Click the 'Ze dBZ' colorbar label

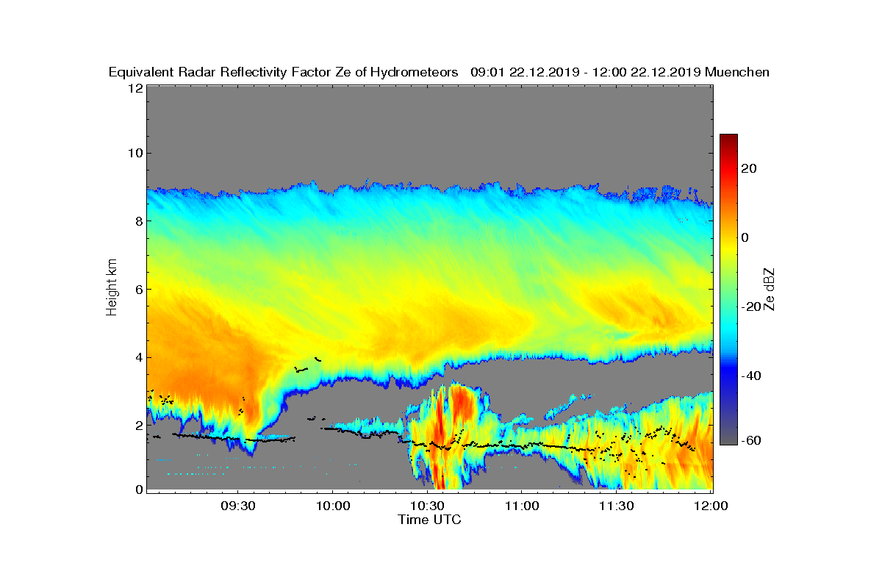pos(770,290)
